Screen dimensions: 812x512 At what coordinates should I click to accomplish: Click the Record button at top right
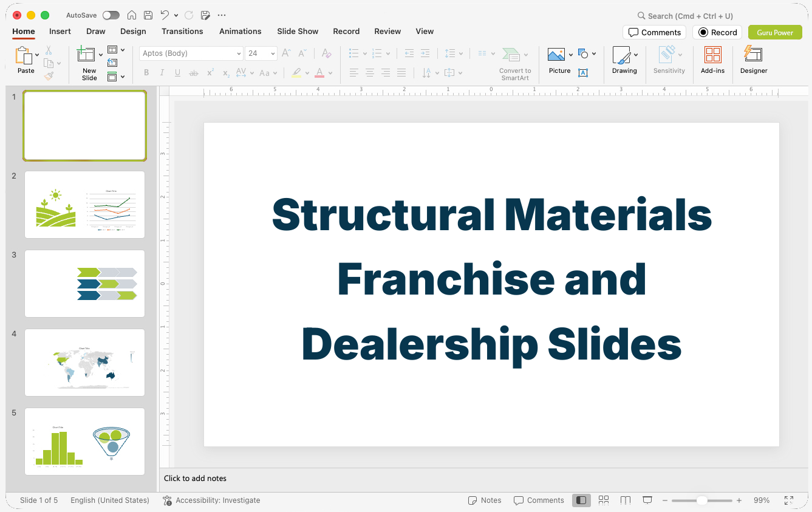click(718, 33)
